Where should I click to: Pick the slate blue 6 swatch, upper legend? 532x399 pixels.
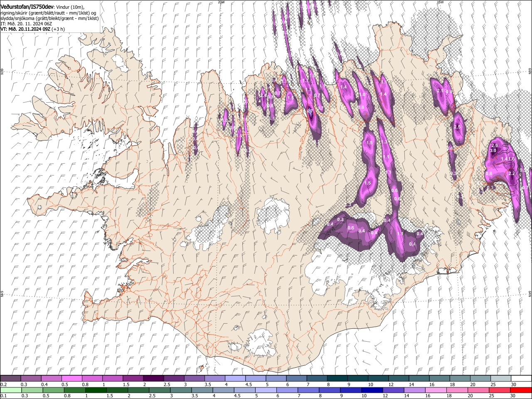(x=296, y=378)
